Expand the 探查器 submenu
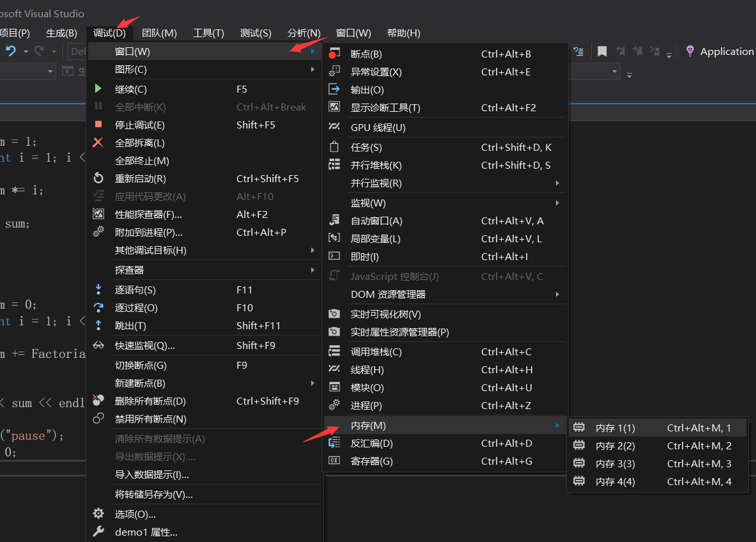The width and height of the screenshot is (756, 542). [205, 270]
